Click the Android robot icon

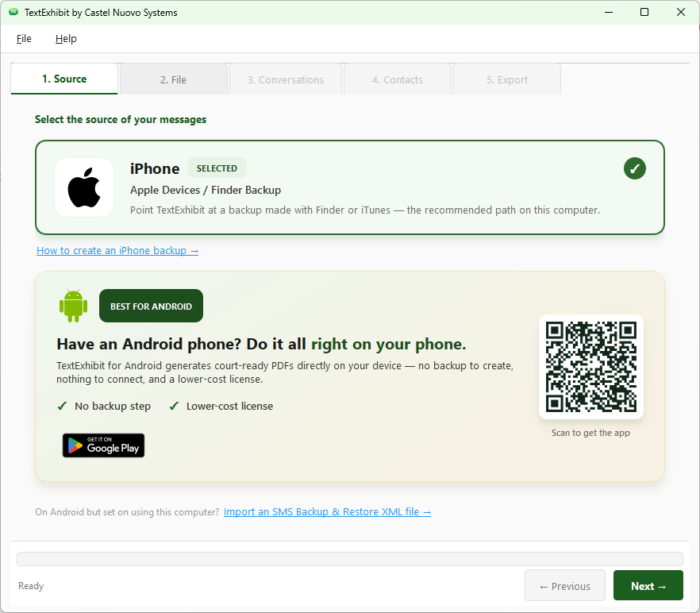pyautogui.click(x=73, y=306)
